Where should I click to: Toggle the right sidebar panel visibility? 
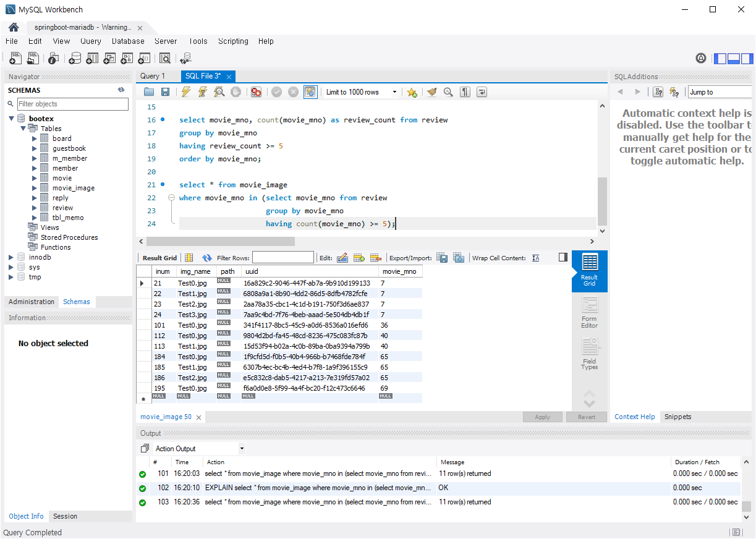pos(747,59)
